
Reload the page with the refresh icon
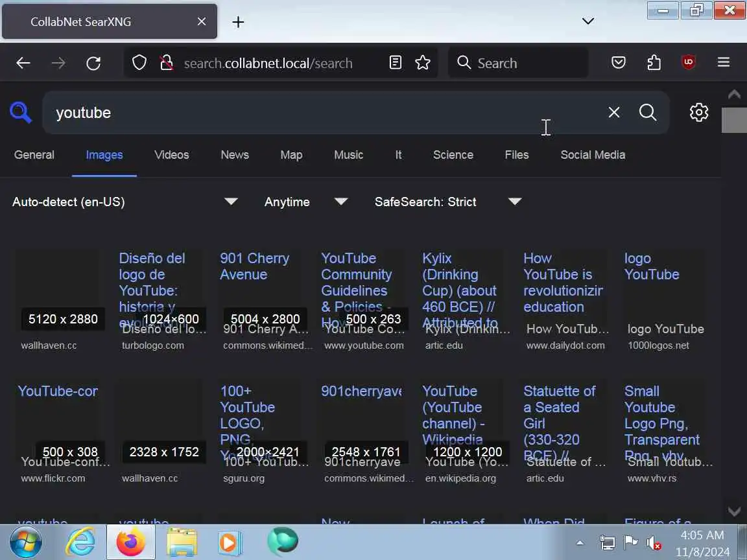93,63
